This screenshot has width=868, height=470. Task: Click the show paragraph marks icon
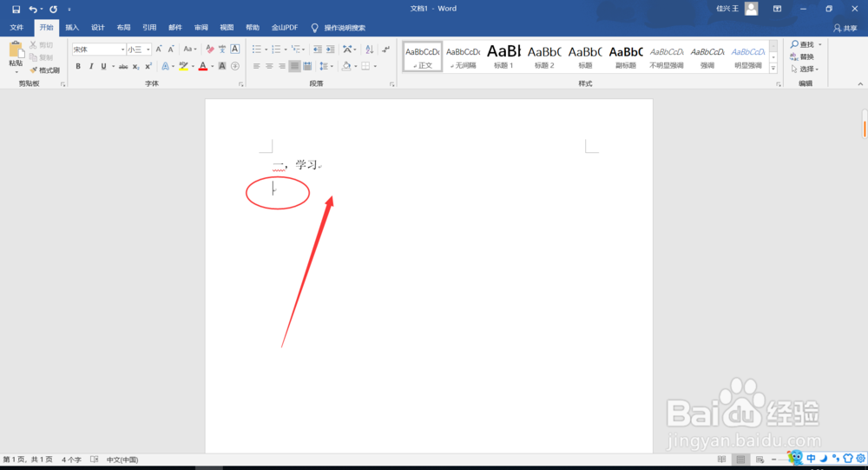[386, 50]
